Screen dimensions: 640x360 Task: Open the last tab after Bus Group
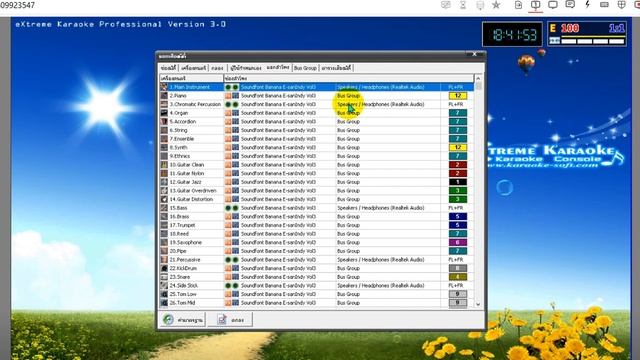click(336, 68)
